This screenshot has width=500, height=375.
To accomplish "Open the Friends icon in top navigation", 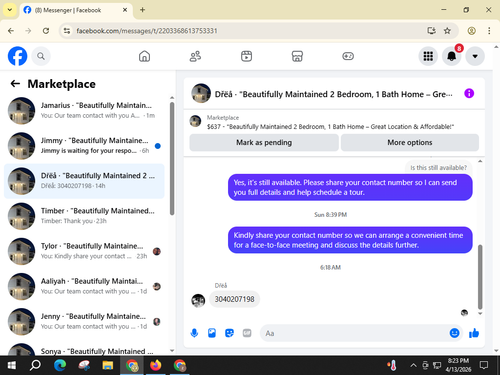I will click(x=195, y=56).
